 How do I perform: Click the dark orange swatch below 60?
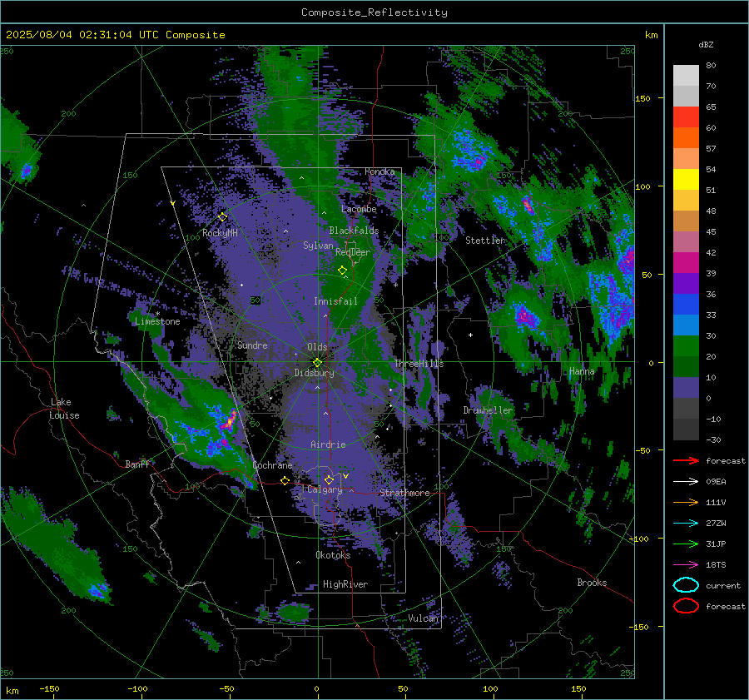coord(686,137)
